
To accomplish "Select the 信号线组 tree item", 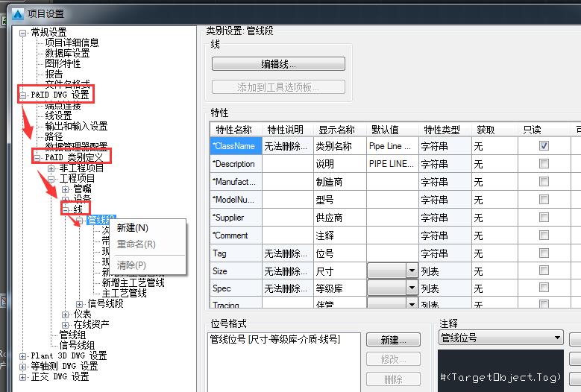I will tap(77, 345).
